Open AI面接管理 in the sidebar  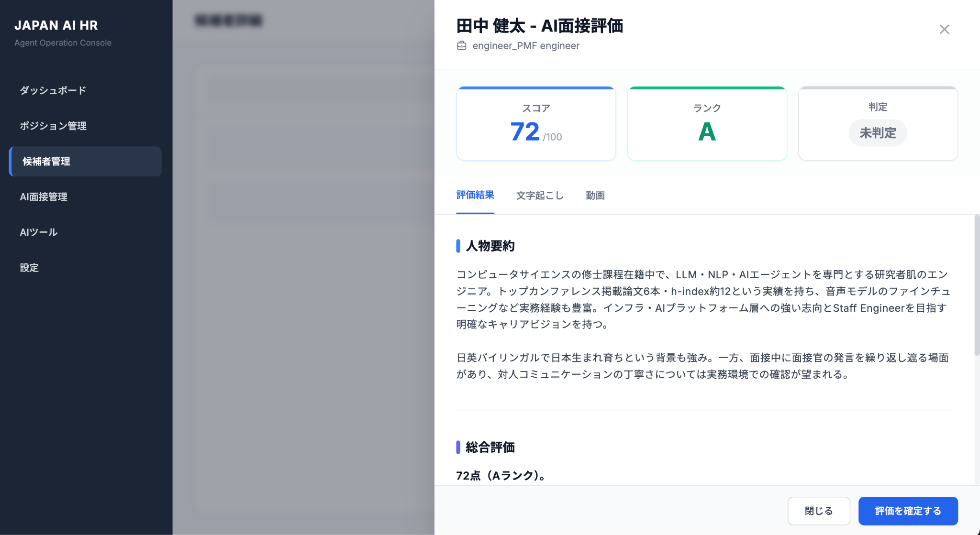point(44,197)
